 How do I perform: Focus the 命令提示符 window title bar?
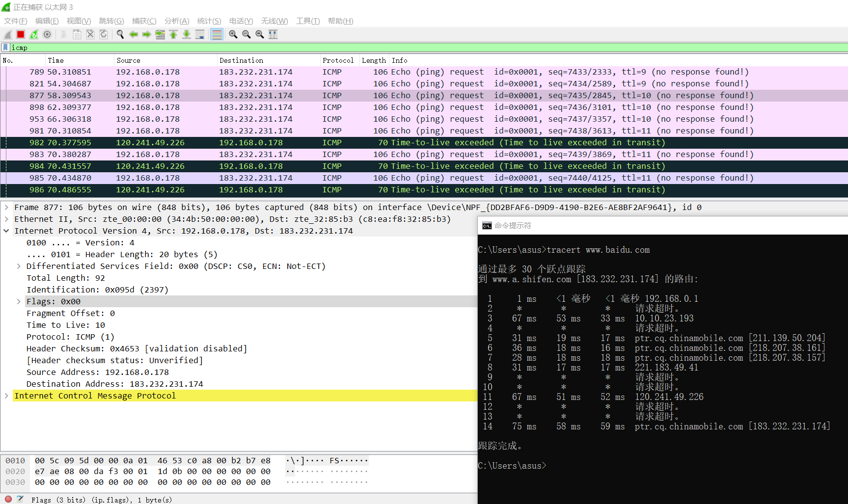tap(663, 226)
